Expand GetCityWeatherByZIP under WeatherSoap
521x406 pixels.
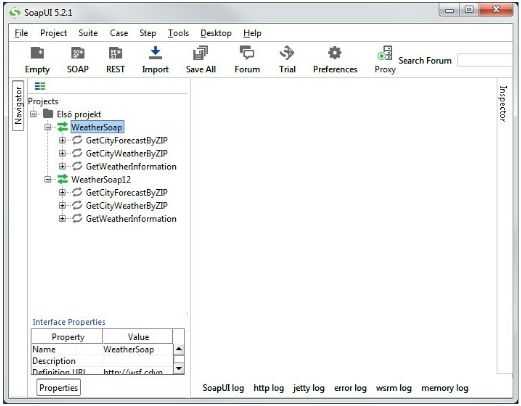tap(62, 153)
